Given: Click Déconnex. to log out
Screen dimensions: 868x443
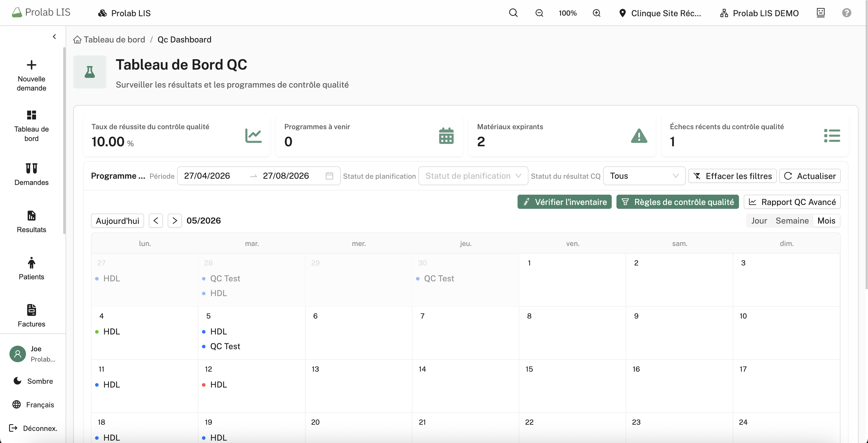Looking at the screenshot, I should [33, 428].
